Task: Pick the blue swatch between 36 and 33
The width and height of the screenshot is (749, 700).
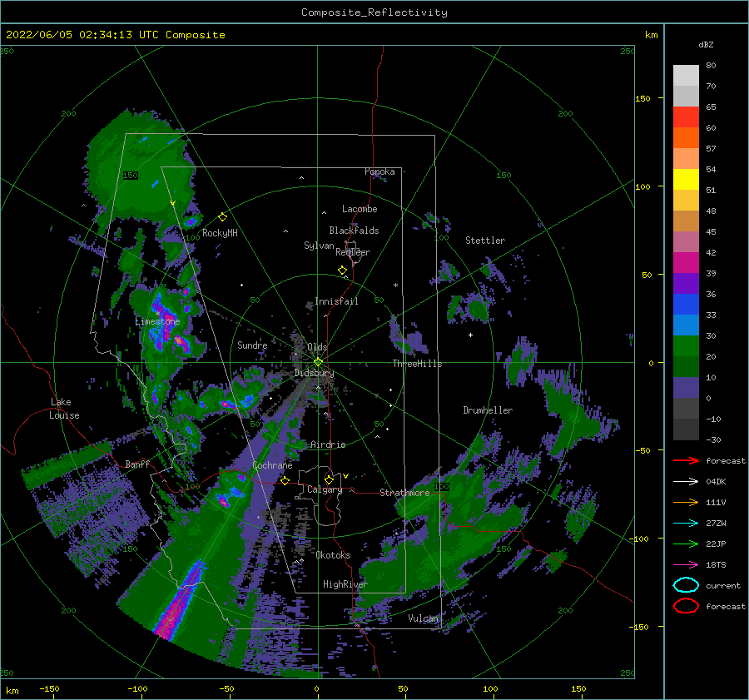Action: click(x=686, y=305)
